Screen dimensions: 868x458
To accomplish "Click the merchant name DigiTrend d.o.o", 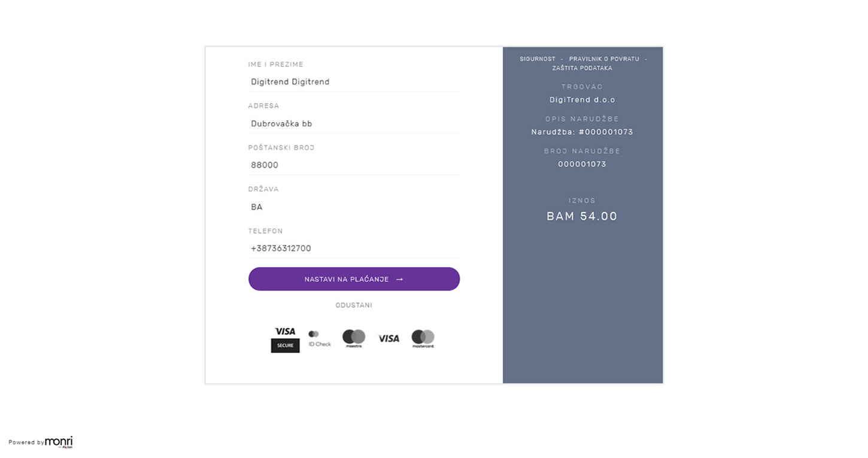I will [x=582, y=100].
